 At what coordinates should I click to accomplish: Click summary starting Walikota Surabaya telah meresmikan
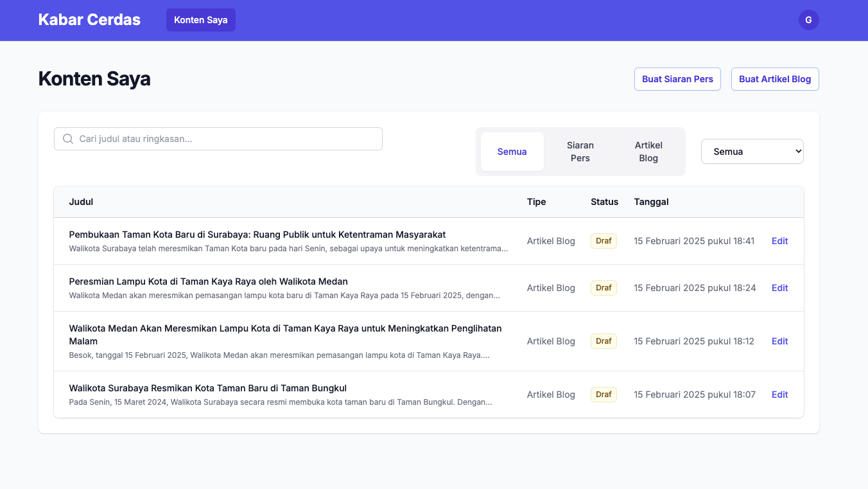coord(289,248)
